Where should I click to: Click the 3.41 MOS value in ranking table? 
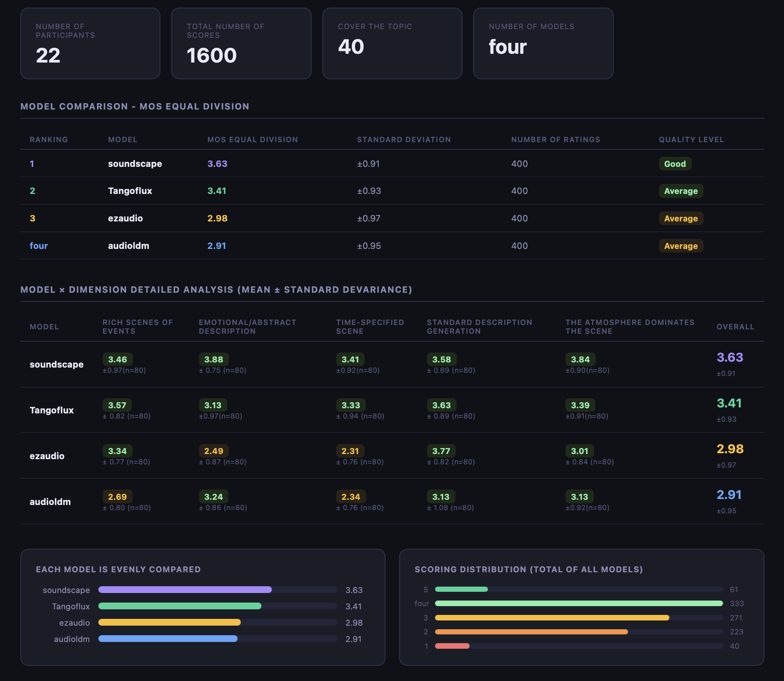217,191
